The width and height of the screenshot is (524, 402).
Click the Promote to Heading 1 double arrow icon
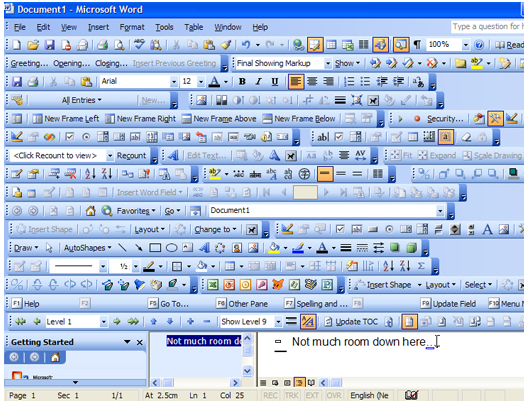tap(20, 322)
